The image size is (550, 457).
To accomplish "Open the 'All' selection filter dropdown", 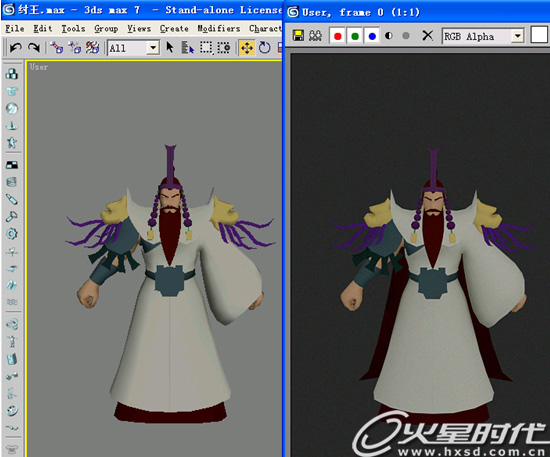I will [x=153, y=48].
